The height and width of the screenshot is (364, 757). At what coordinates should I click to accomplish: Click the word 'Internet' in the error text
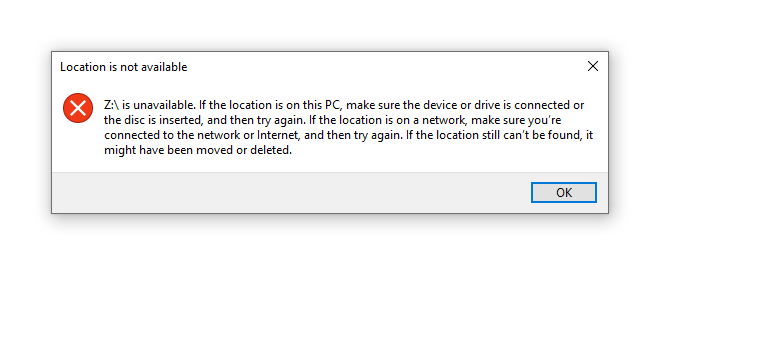[x=279, y=135]
